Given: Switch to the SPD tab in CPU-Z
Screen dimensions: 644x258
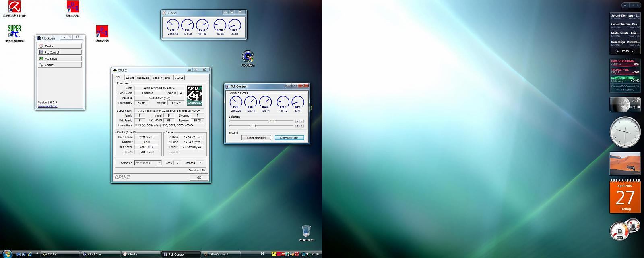Looking at the screenshot, I should pyautogui.click(x=167, y=78).
